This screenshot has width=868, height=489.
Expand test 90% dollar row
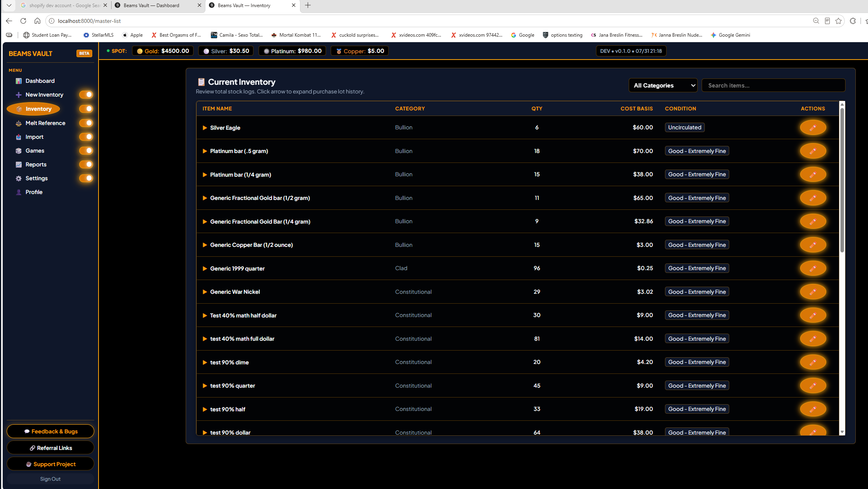click(205, 433)
